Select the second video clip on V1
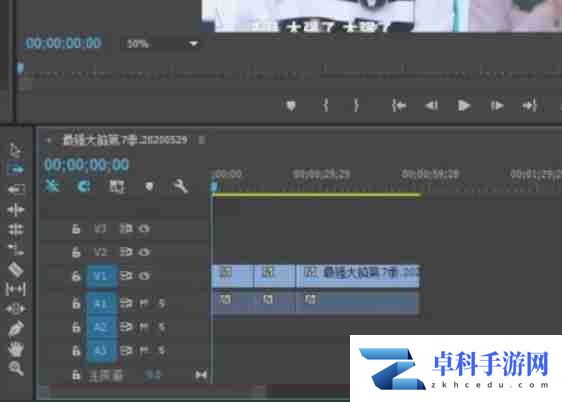 pos(275,276)
